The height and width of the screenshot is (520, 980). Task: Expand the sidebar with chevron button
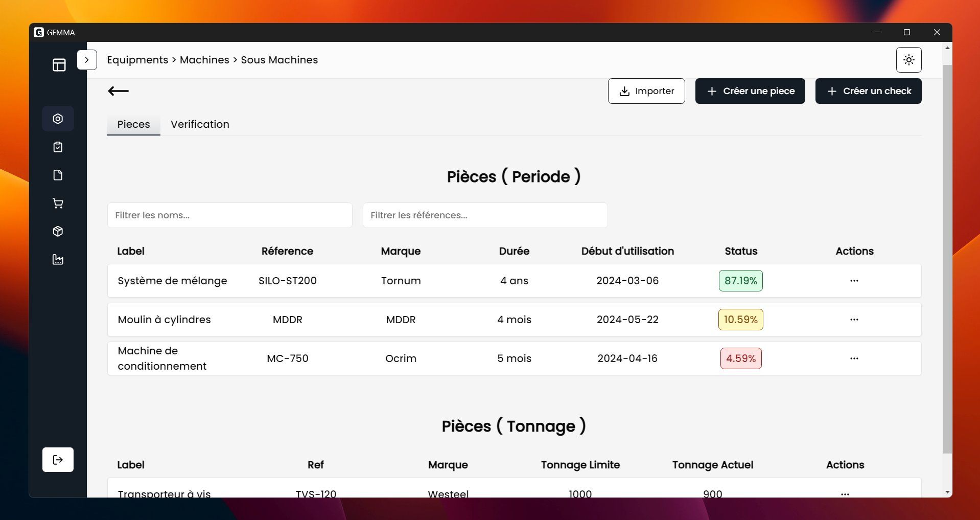coord(87,60)
